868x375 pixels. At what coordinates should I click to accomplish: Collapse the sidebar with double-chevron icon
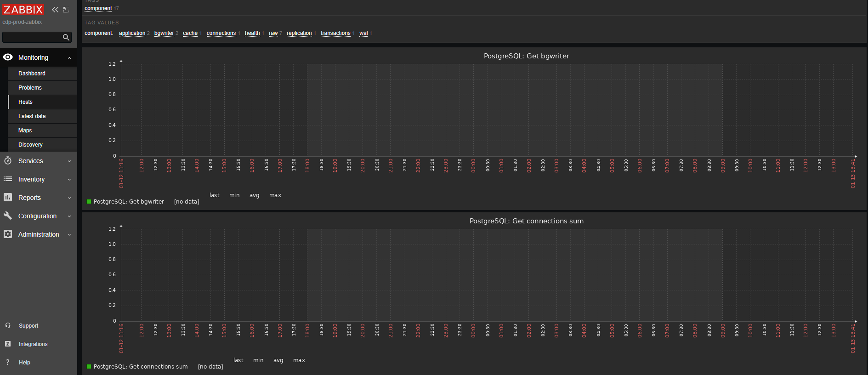click(55, 10)
